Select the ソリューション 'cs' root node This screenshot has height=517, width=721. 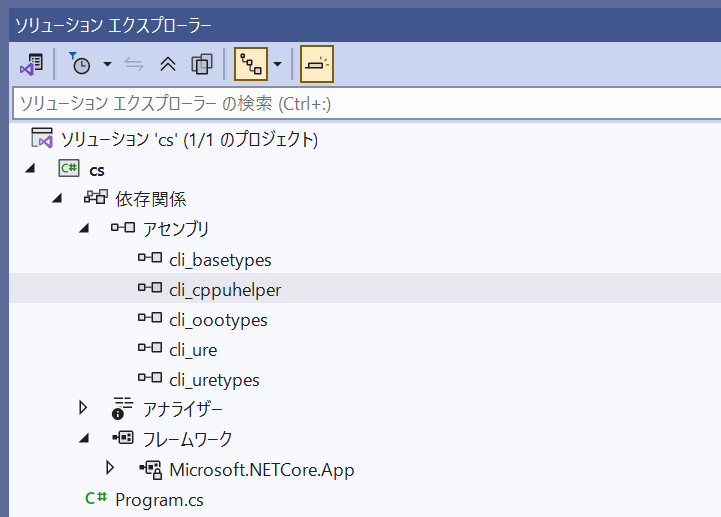189,139
